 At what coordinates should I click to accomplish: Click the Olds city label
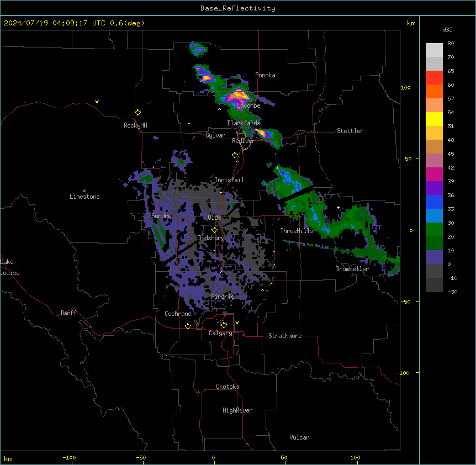pyautogui.click(x=214, y=218)
